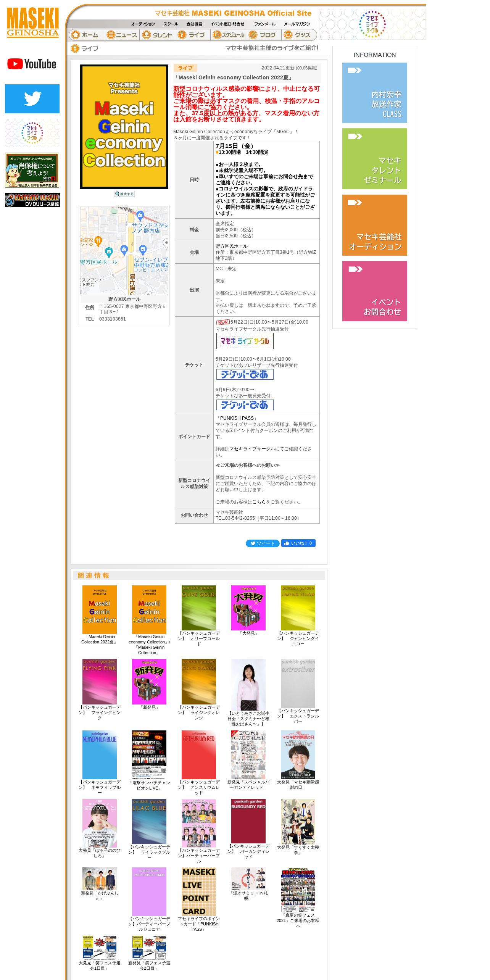
Task: Open the CONTENTS LEAGUE DVD banner
Action: [32, 200]
